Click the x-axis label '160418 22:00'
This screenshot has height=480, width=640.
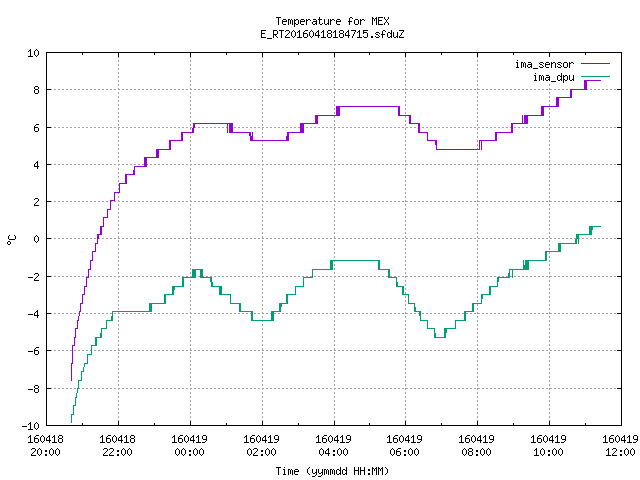pyautogui.click(x=118, y=445)
